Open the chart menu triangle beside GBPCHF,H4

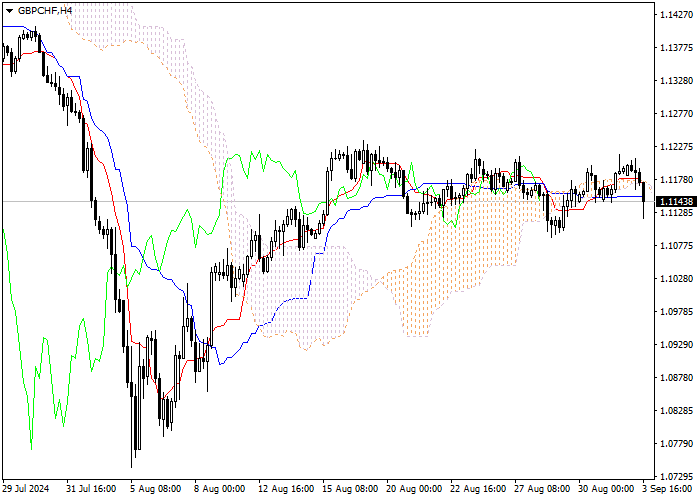coord(9,11)
